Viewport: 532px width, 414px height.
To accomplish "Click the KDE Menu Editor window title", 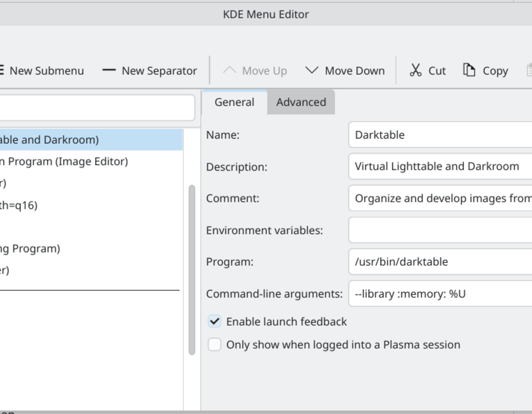I will pyautogui.click(x=266, y=14).
